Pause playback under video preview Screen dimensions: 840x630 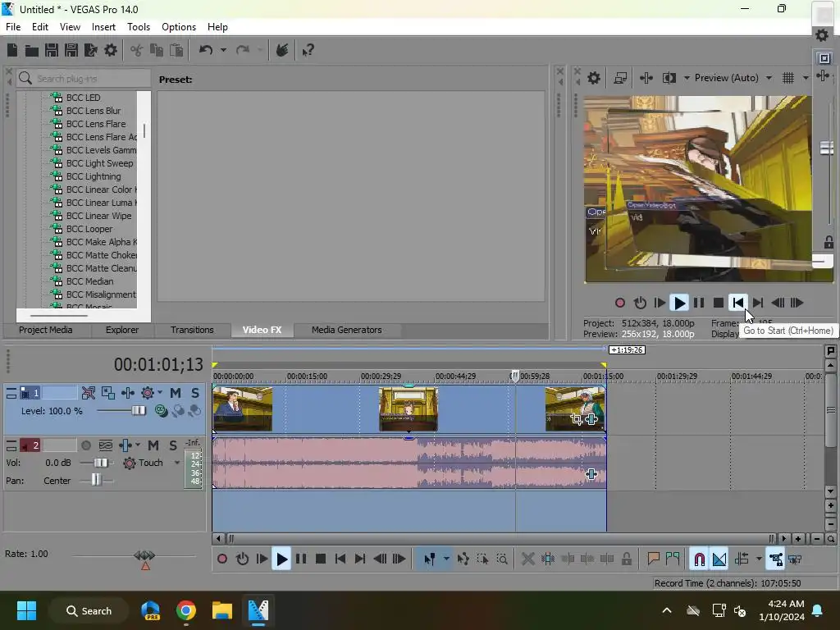(x=699, y=304)
